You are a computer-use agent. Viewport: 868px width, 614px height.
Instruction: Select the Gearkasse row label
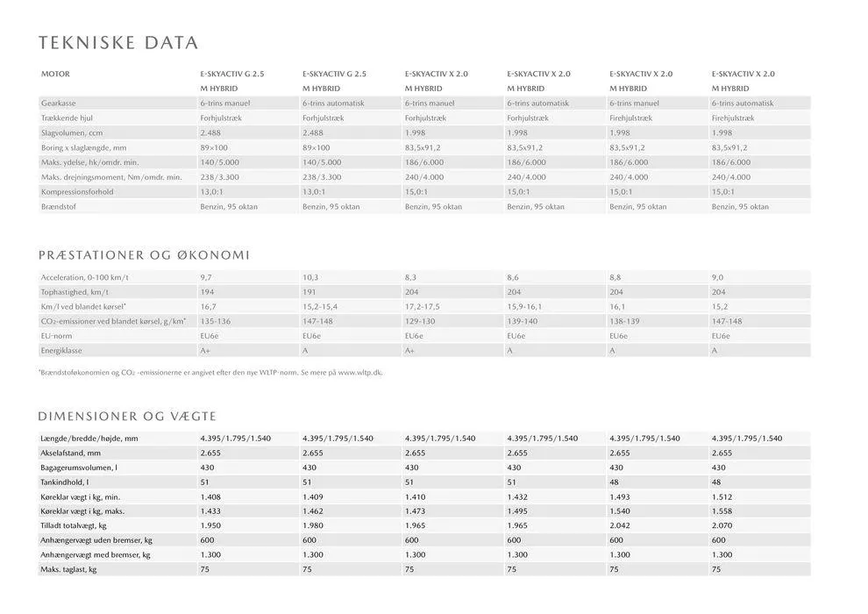pyautogui.click(x=58, y=104)
